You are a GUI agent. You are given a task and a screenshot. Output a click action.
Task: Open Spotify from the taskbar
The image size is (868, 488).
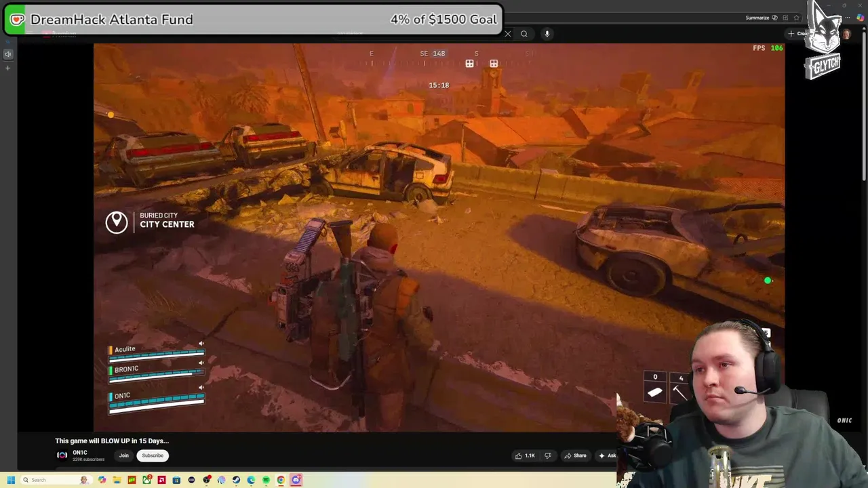tap(266, 480)
